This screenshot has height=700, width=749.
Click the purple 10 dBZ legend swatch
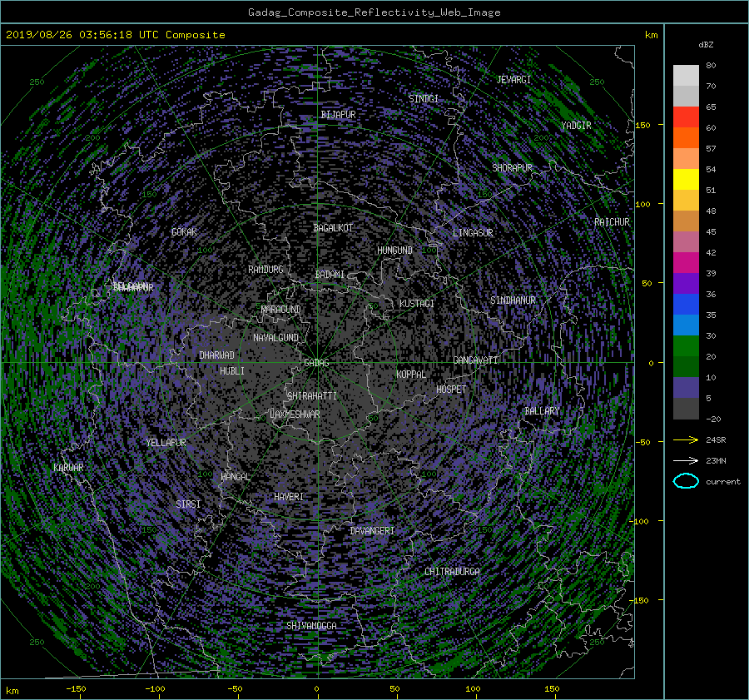click(x=686, y=387)
